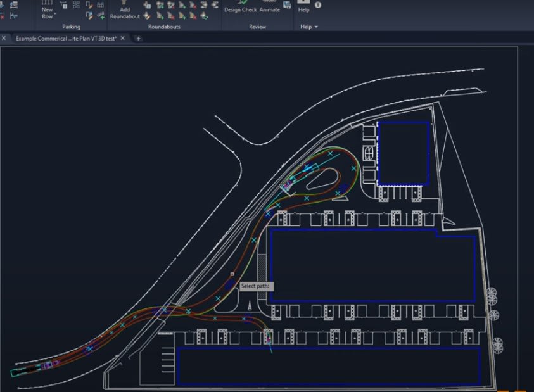This screenshot has height=392, width=534.
Task: Click the Roundabouts panel label
Action: pos(164,27)
